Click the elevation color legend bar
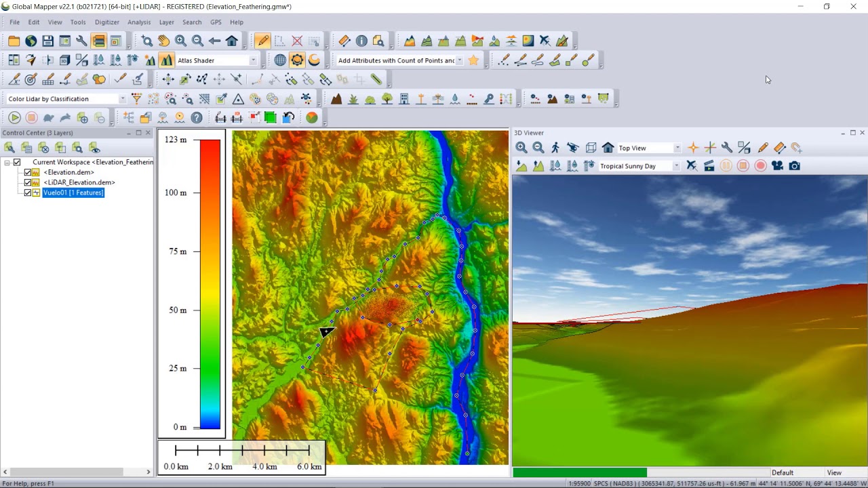The image size is (868, 488). [x=210, y=284]
